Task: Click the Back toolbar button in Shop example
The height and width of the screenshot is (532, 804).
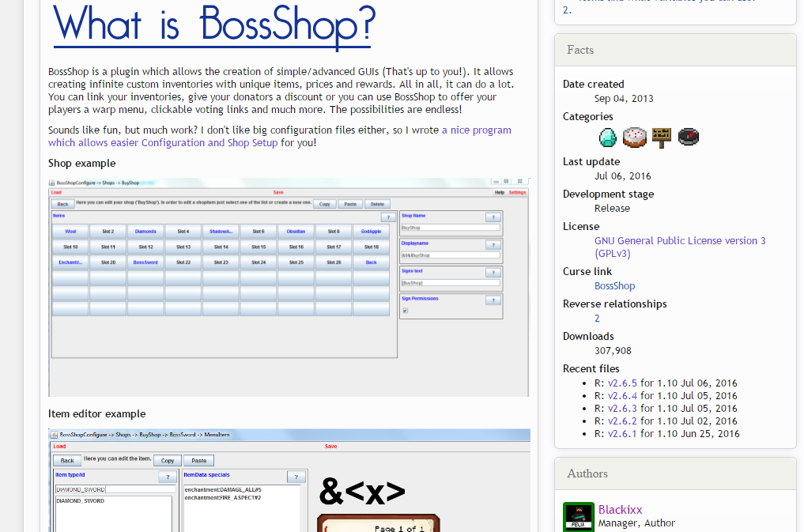Action: 62,204
